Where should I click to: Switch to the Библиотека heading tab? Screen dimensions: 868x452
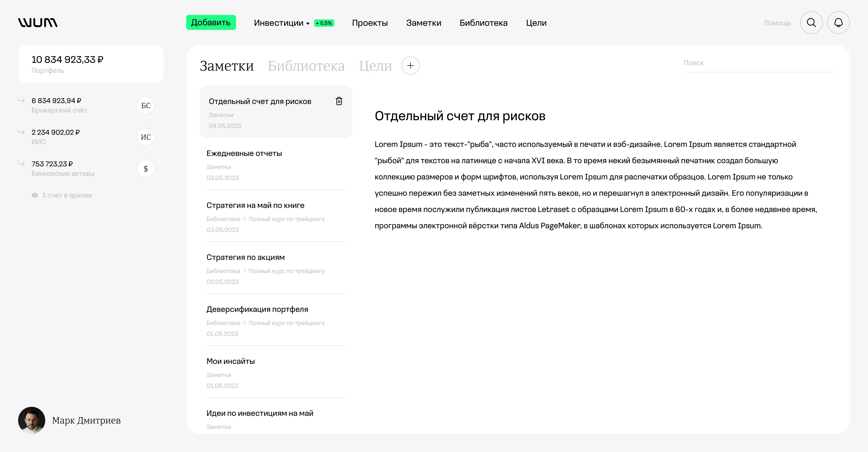click(x=306, y=66)
